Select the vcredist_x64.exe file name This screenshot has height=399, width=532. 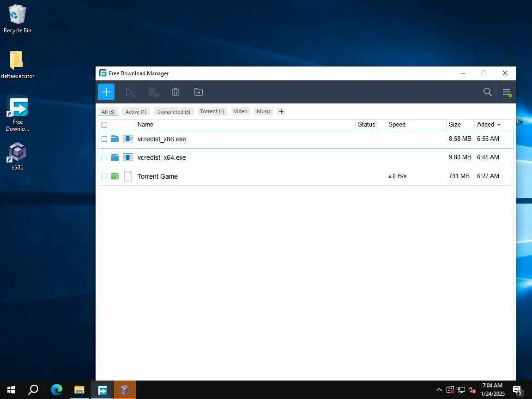(162, 158)
